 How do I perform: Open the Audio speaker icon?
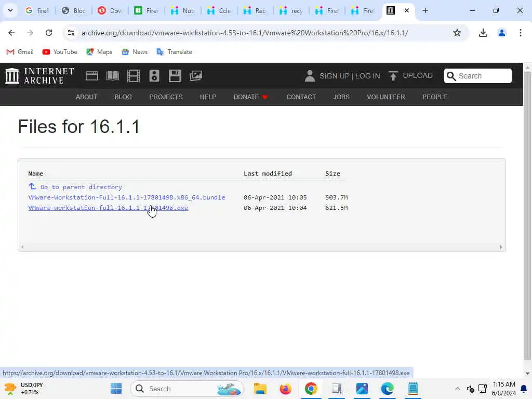(154, 76)
